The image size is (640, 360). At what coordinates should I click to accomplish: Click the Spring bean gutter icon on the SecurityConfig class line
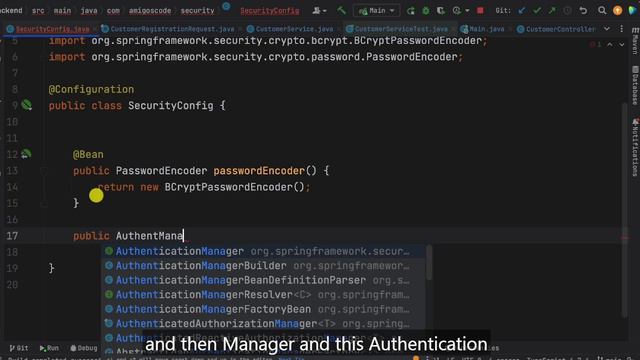(x=27, y=105)
